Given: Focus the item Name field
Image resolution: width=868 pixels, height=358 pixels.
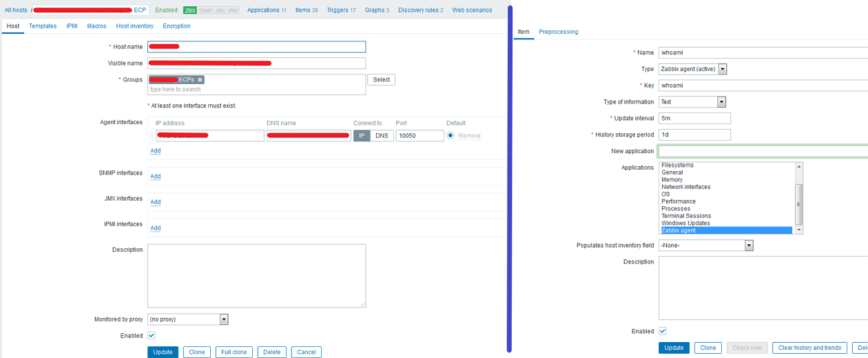Looking at the screenshot, I should click(763, 52).
